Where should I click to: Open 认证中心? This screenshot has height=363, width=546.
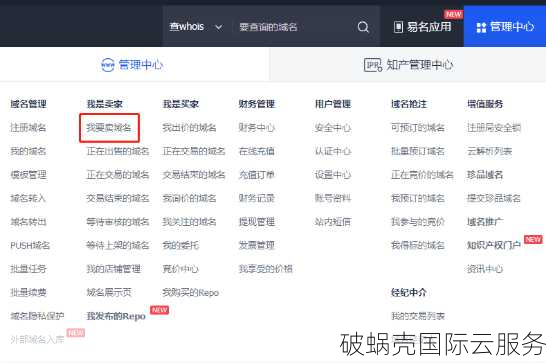[333, 151]
